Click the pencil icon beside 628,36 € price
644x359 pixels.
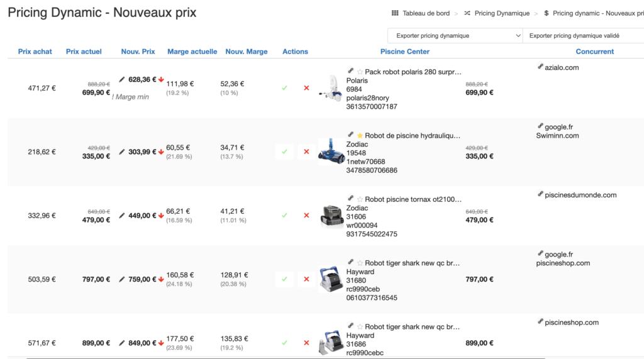pos(122,80)
